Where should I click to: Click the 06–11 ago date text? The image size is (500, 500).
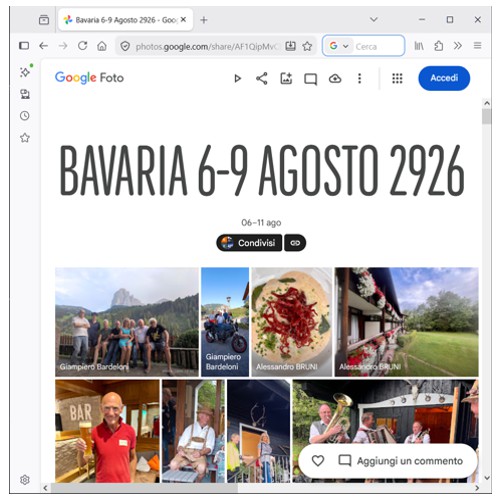[x=261, y=223]
